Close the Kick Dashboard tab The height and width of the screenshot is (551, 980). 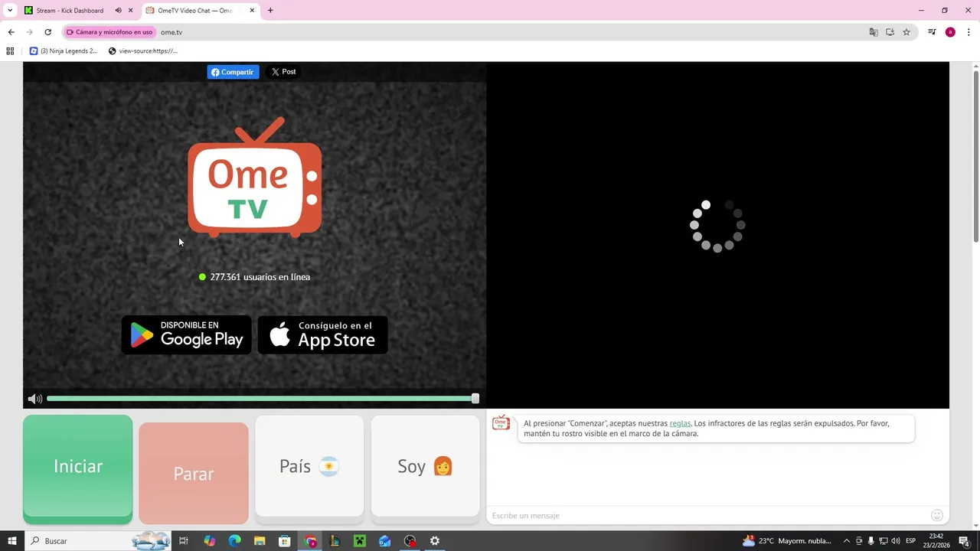tap(130, 11)
